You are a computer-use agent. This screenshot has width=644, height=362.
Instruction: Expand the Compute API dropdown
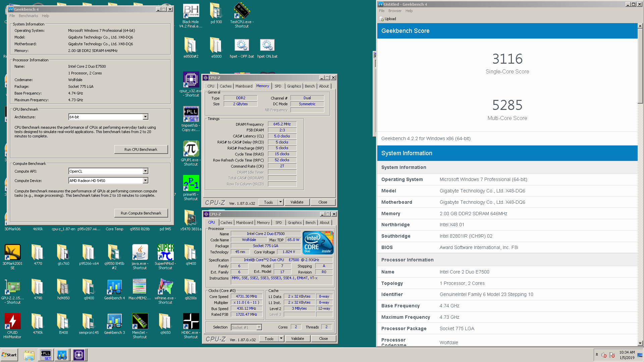click(145, 171)
